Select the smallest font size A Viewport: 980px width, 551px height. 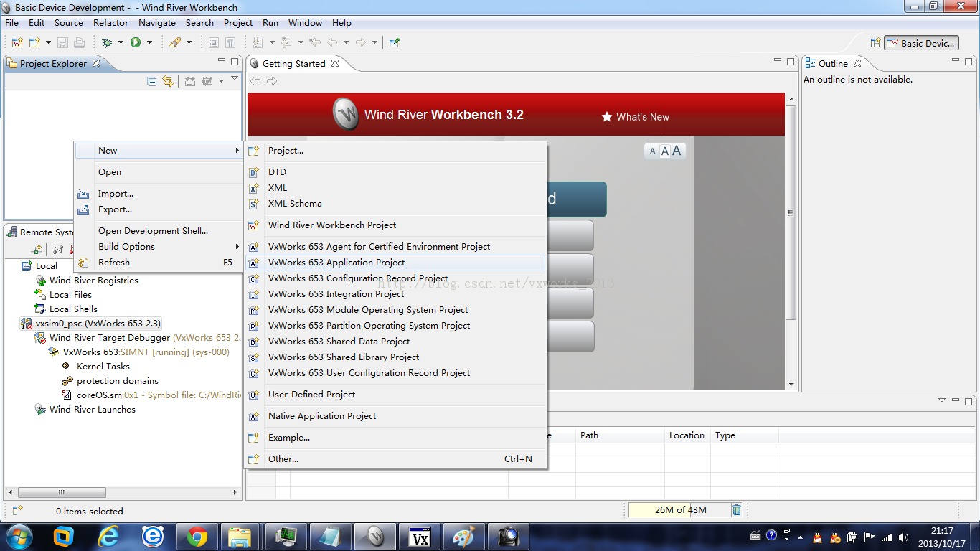click(x=652, y=151)
